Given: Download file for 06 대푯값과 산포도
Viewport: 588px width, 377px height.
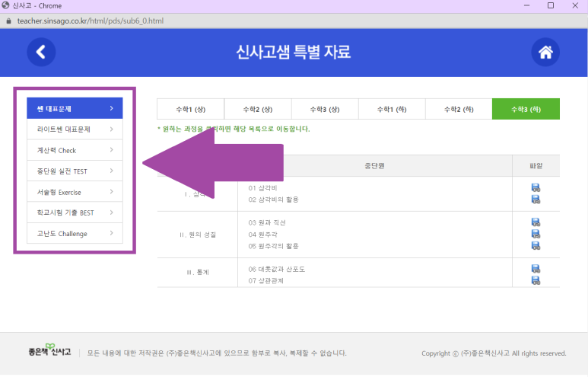Looking at the screenshot, I should 536,269.
